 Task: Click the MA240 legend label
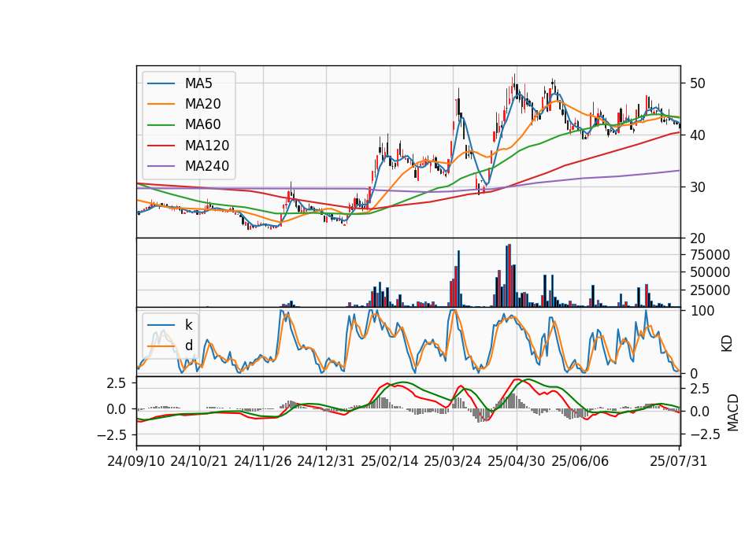coord(207,166)
